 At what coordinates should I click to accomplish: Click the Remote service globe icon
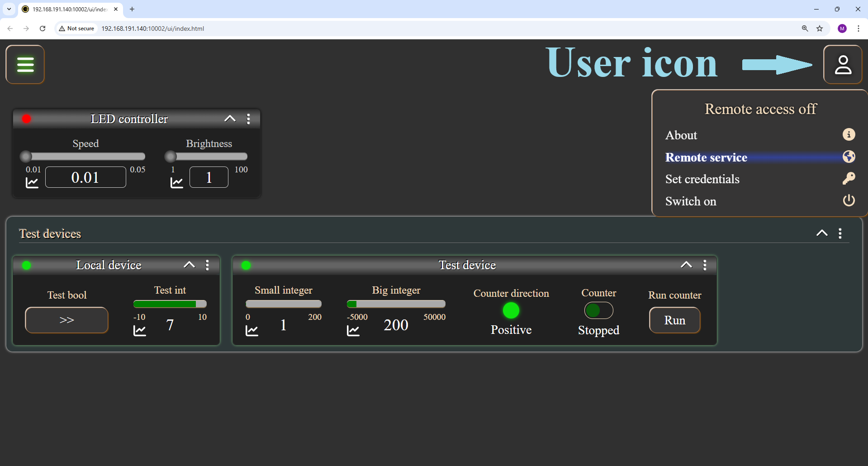849,157
